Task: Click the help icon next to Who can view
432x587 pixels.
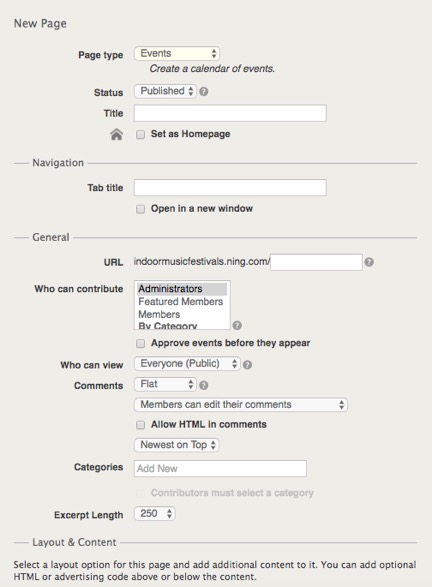Action: 247,365
